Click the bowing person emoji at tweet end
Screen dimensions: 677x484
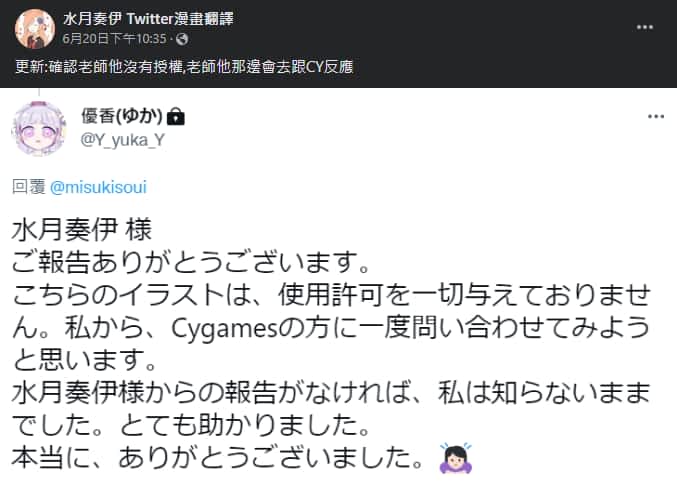coord(456,458)
